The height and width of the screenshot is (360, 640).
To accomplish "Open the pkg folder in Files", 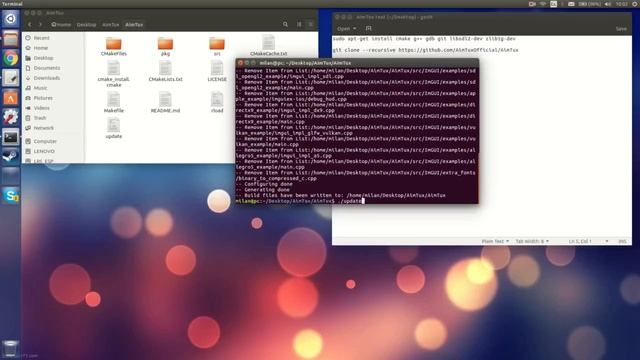I will pyautogui.click(x=165, y=46).
